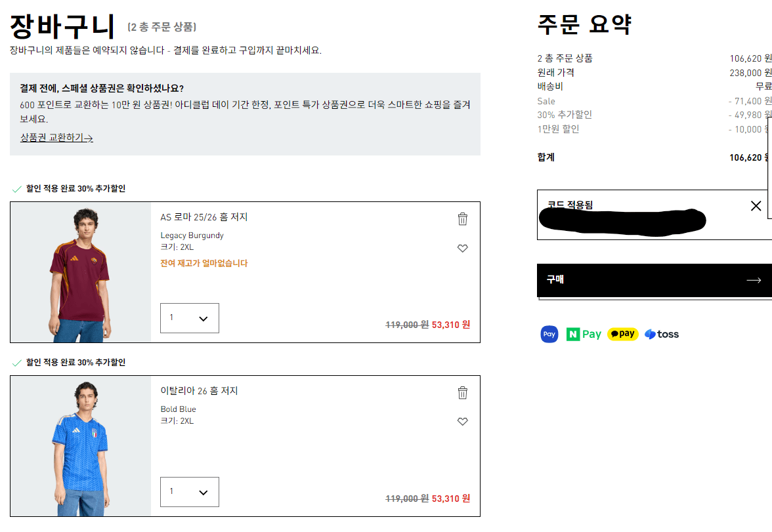Delete the AS Roma jersey using trash icon
Viewport: 772px width, 532px height.
(x=462, y=218)
